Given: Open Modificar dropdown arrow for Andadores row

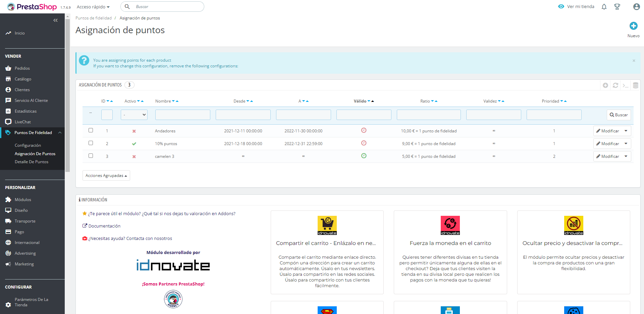Looking at the screenshot, I should tap(626, 131).
